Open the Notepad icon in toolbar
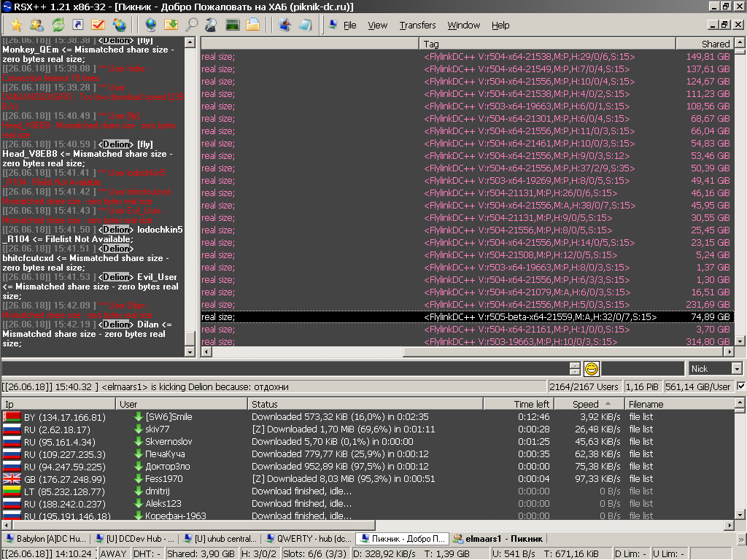747x560 pixels. tap(305, 25)
